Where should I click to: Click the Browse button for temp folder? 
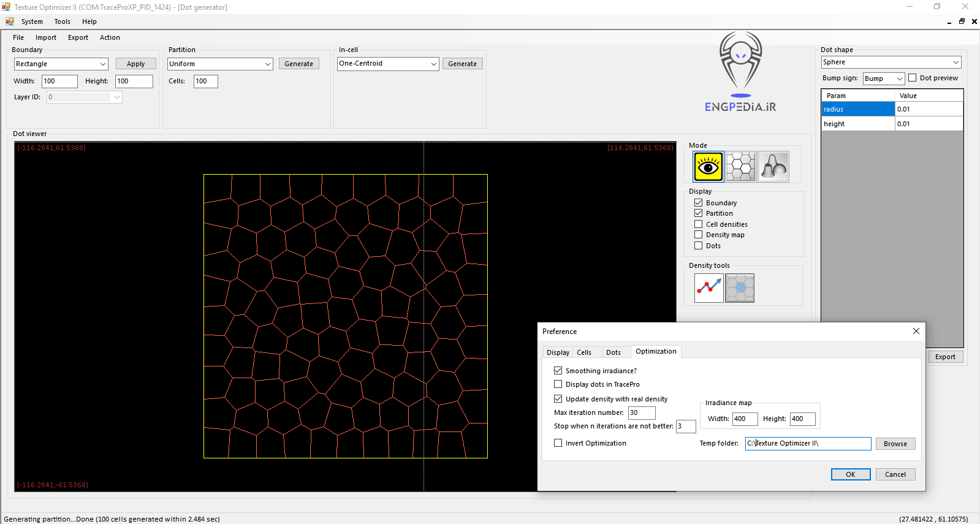tap(895, 444)
